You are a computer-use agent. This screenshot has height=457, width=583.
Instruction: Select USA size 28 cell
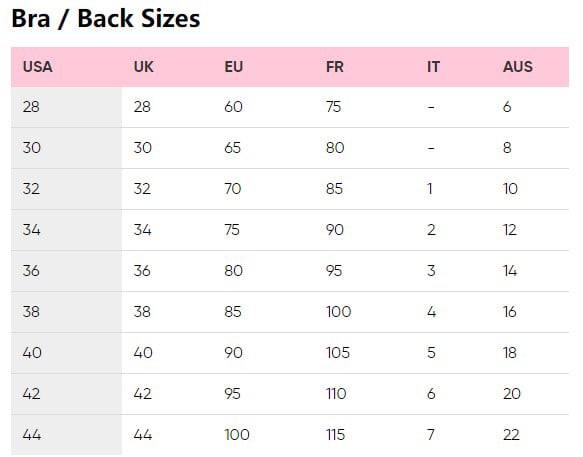click(67, 107)
